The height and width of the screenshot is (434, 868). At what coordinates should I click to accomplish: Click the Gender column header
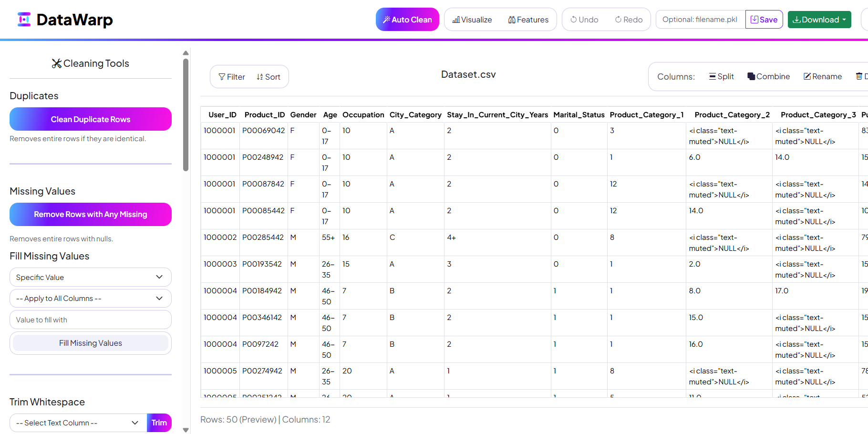click(x=303, y=115)
